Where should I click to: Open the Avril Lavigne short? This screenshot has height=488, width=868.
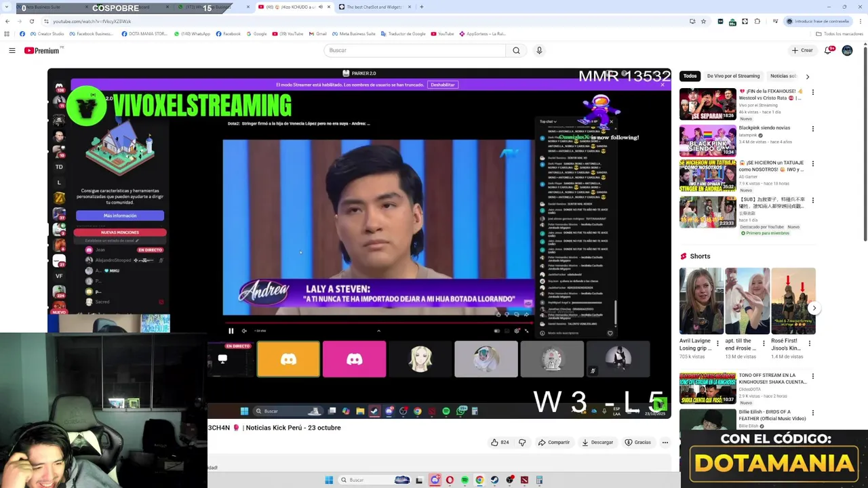701,301
